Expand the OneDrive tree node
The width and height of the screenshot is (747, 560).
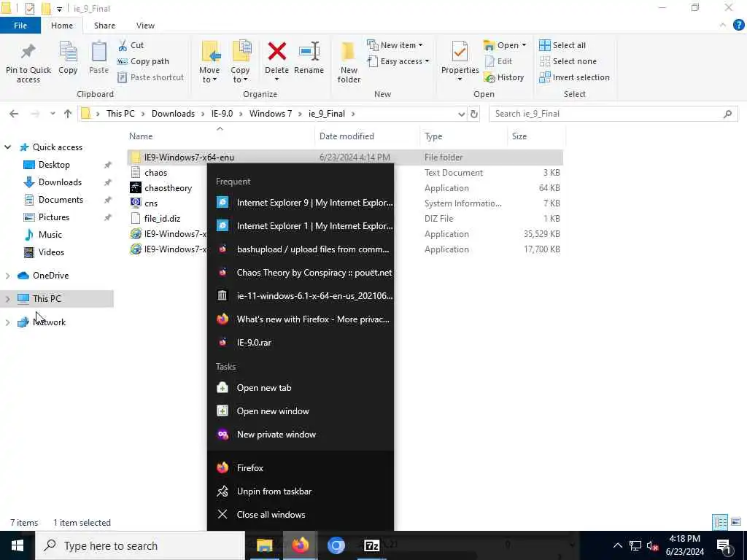pos(7,276)
